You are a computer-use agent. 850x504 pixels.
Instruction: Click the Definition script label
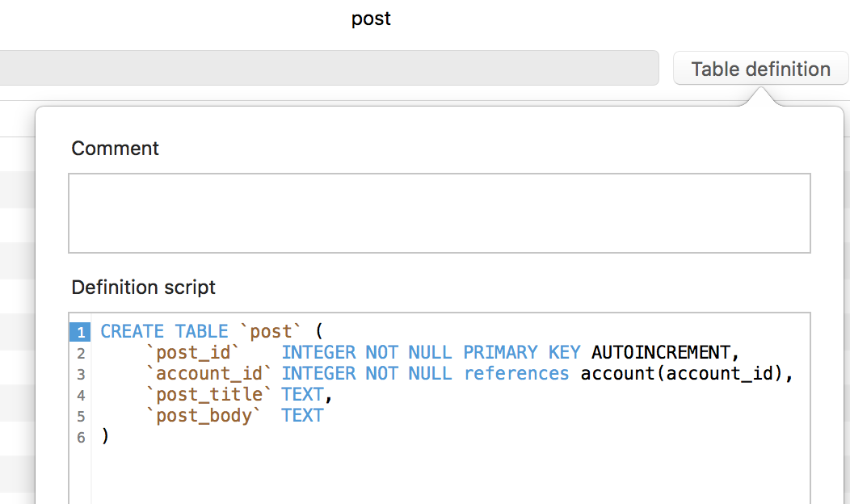tap(143, 287)
